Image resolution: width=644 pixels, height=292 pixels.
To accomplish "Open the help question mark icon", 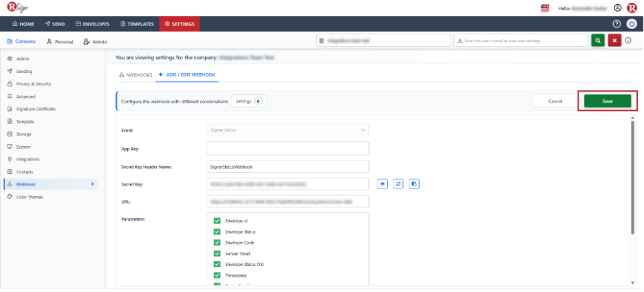I will 616,24.
